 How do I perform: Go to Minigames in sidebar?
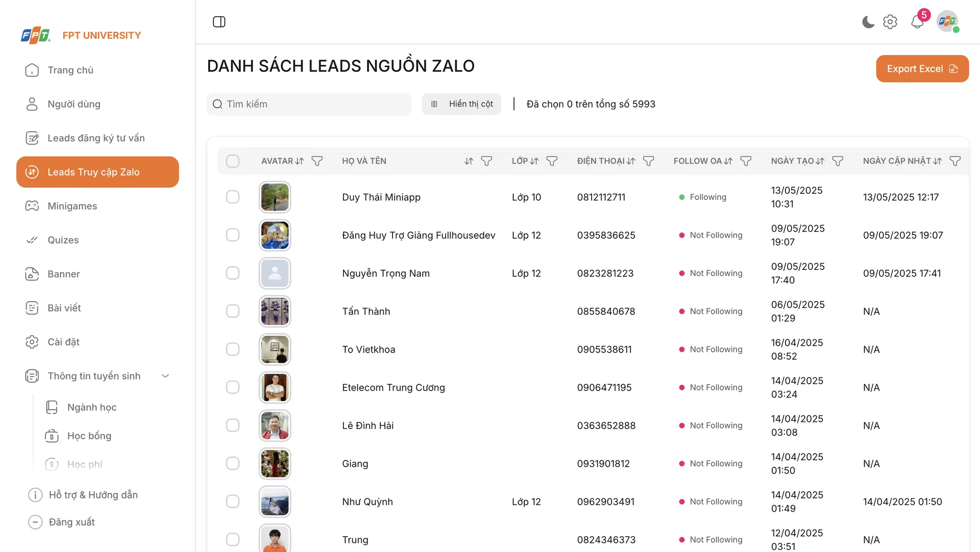[x=72, y=206]
